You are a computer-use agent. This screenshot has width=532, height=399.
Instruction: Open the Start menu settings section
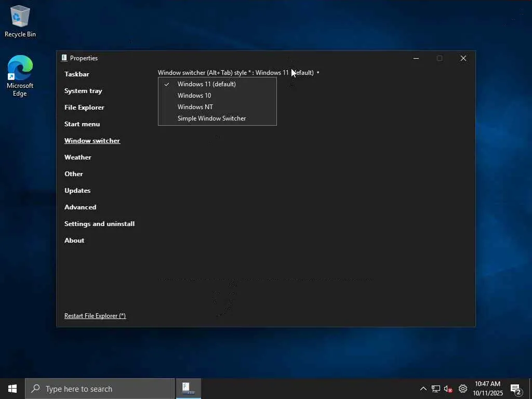[x=82, y=124]
